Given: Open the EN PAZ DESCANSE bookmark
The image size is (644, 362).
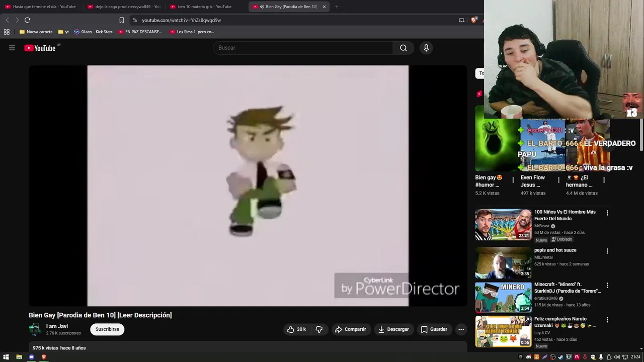Looking at the screenshot, I should point(140,32).
